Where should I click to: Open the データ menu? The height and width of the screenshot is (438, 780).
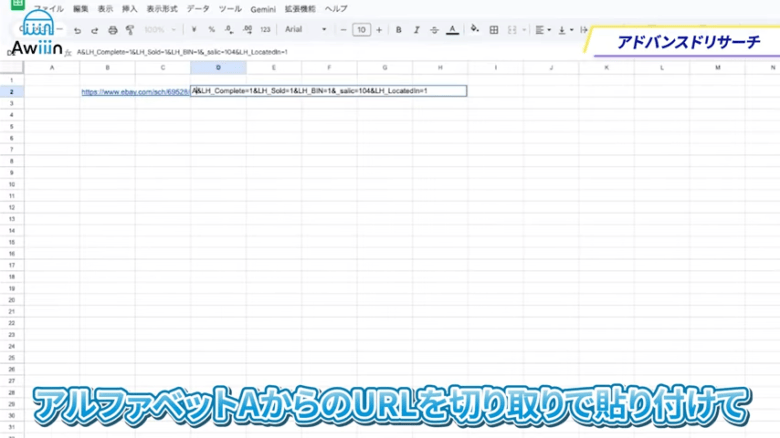tap(198, 9)
